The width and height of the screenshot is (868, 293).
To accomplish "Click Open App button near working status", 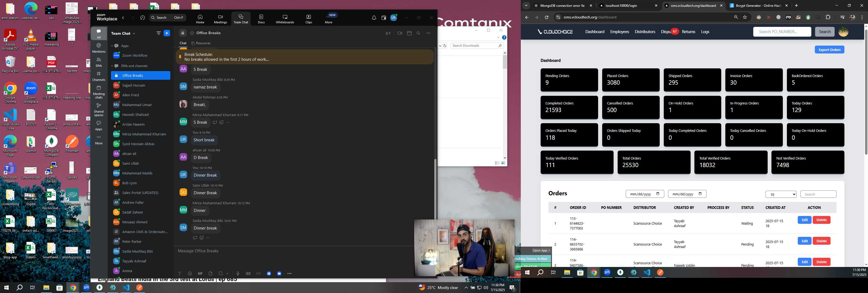I will coord(541,250).
